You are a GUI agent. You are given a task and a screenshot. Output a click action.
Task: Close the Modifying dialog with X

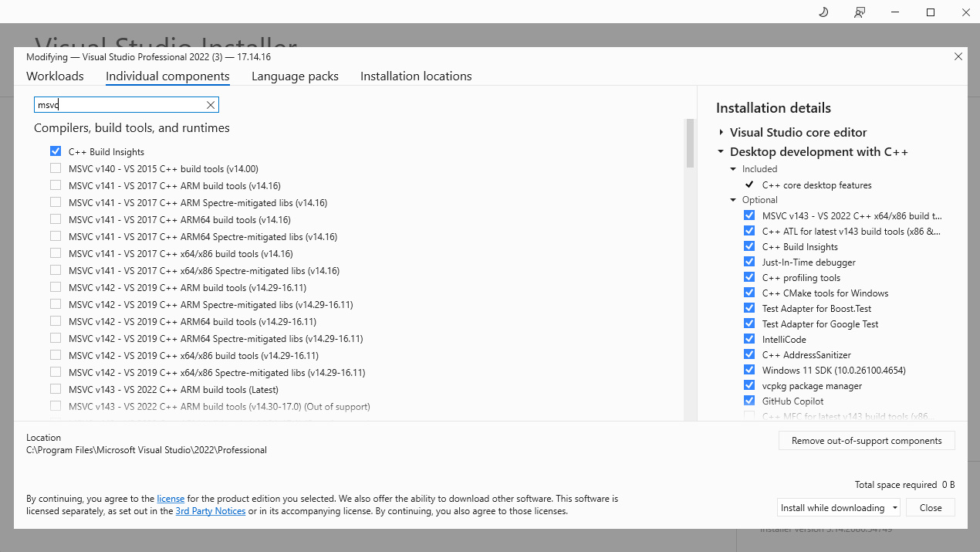958,56
